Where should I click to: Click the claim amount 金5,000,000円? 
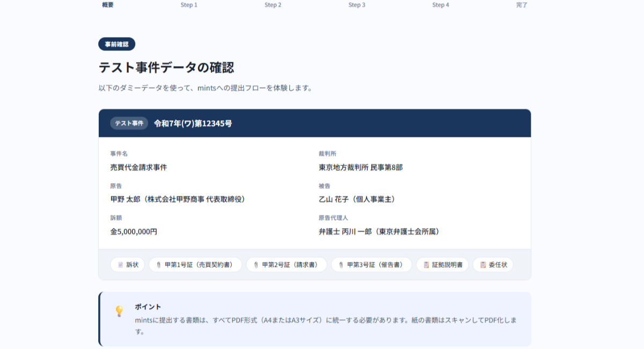coord(134,231)
